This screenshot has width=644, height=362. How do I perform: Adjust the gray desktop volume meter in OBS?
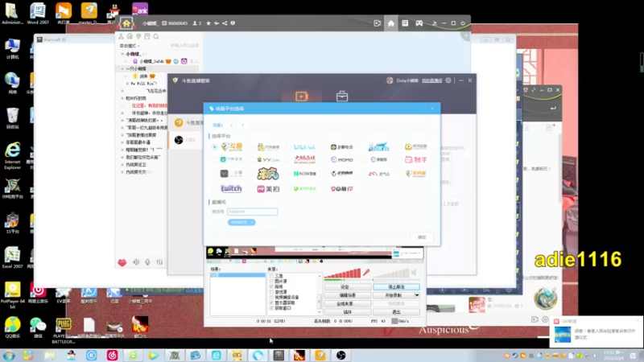[391, 274]
